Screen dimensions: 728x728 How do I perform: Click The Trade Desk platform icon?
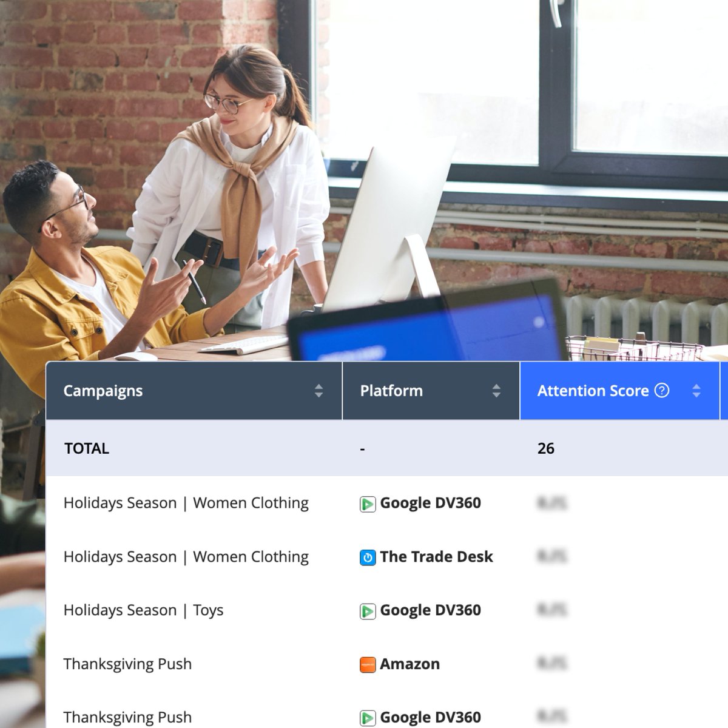(x=368, y=558)
